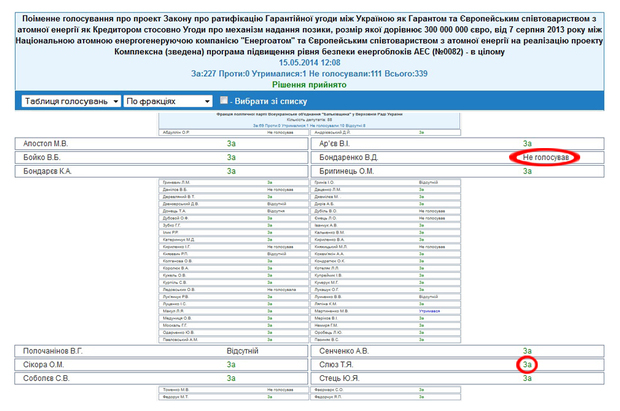Image resolution: width=620 pixels, height=411 pixels.
Task: Click deputy name Ар'єв В.І.
Action: [x=336, y=144]
